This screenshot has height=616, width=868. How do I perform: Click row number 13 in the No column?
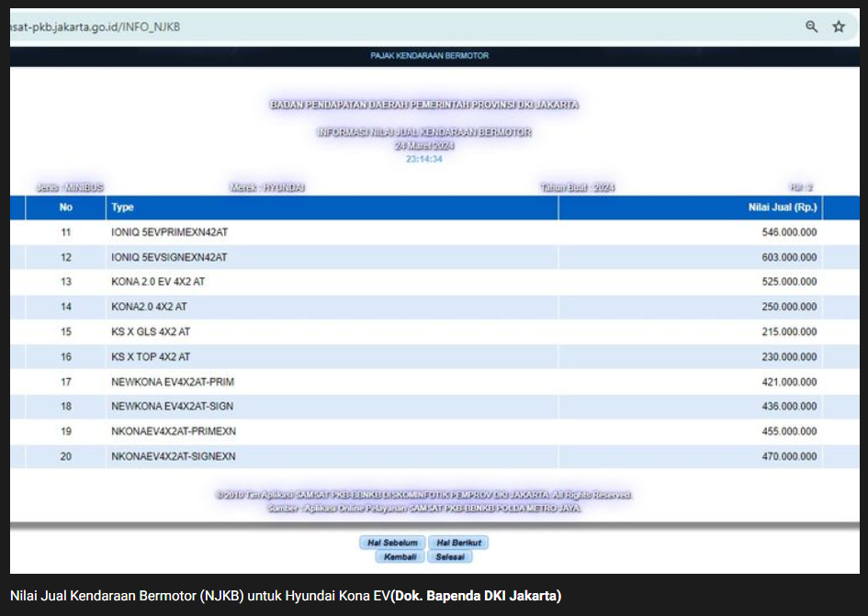coord(66,282)
